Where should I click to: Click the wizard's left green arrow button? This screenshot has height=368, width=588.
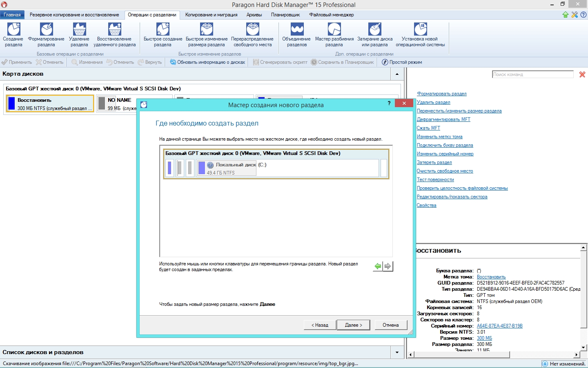coord(378,267)
